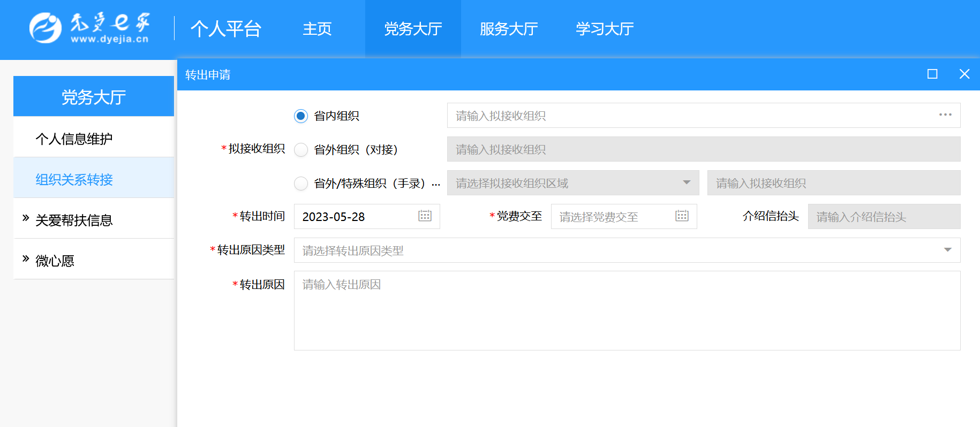Focus the 介绍信抬头 input field
Viewport: 980px width, 427px height.
884,217
